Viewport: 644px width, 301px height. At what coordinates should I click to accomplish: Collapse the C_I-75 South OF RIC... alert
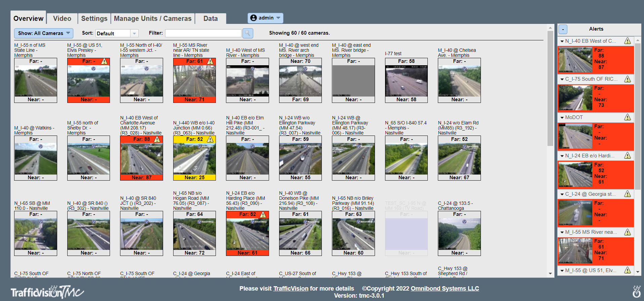click(562, 79)
